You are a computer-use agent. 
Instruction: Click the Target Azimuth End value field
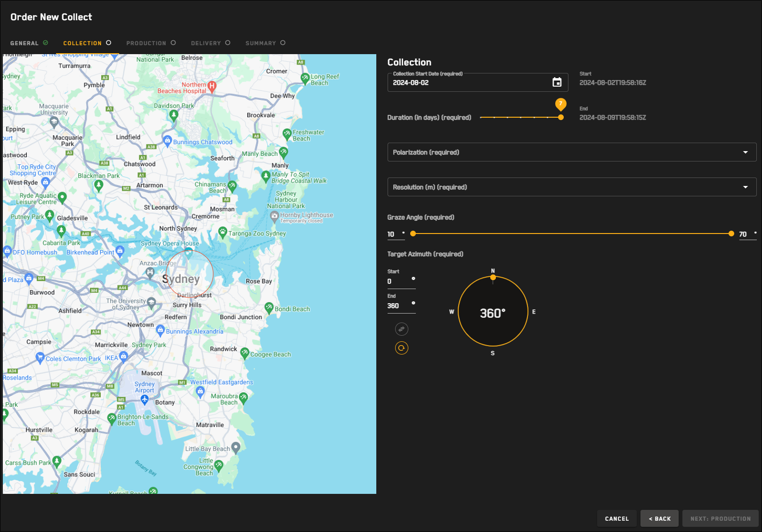[x=398, y=306]
